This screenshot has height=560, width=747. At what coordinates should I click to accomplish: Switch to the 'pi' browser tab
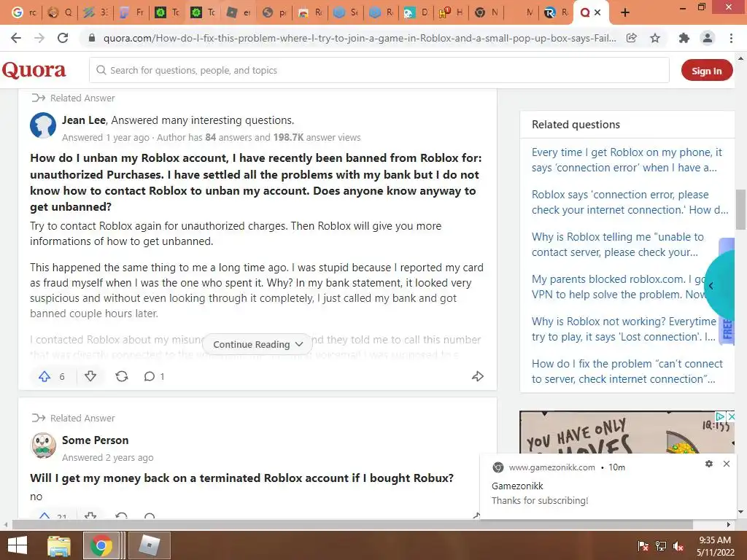tap(274, 12)
